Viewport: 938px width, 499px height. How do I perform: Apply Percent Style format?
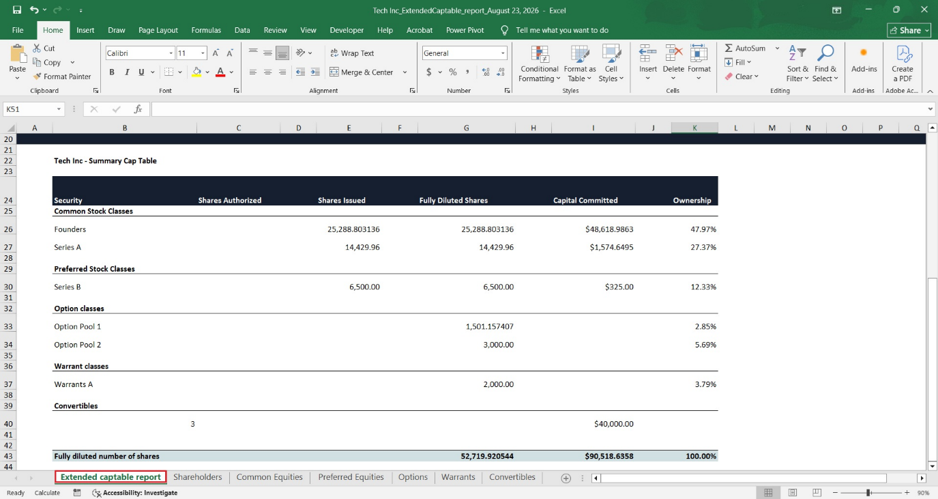[x=453, y=72]
